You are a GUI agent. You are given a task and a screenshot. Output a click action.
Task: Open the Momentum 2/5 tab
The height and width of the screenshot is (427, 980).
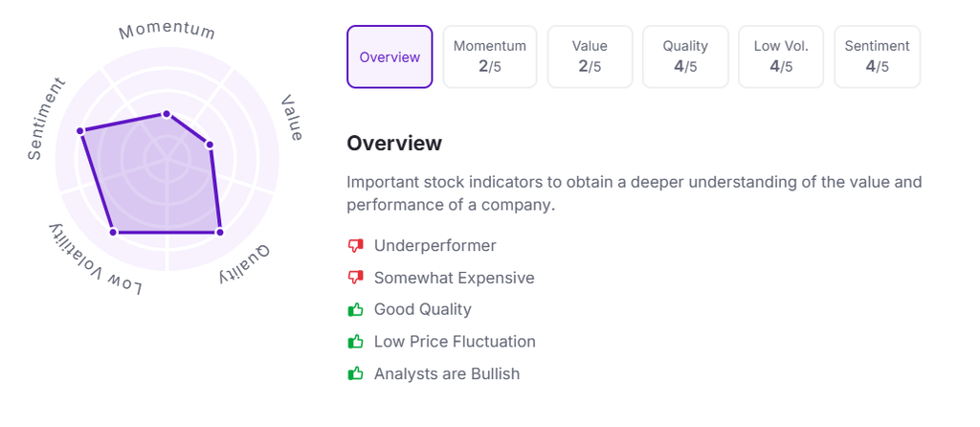click(x=490, y=57)
